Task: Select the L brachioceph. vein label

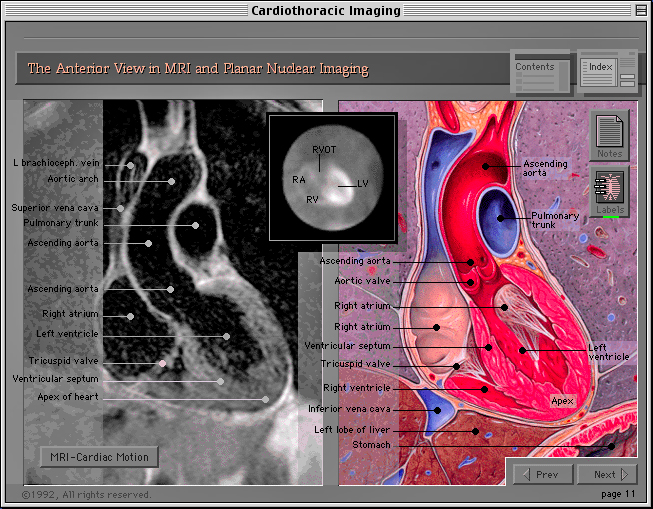Action: 56,162
